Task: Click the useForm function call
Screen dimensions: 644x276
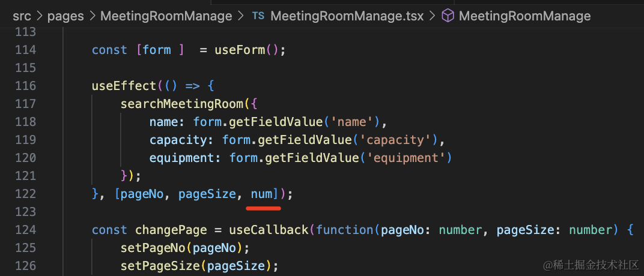Action: tap(240, 50)
